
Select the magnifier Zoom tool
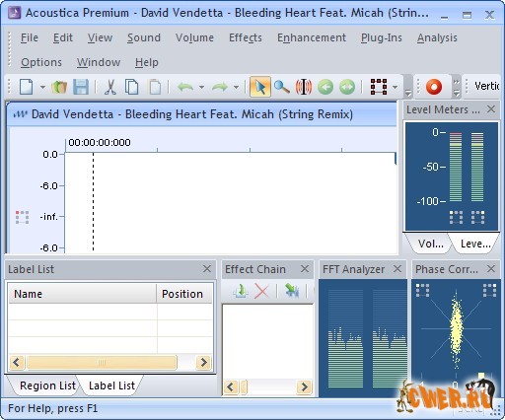pos(282,87)
